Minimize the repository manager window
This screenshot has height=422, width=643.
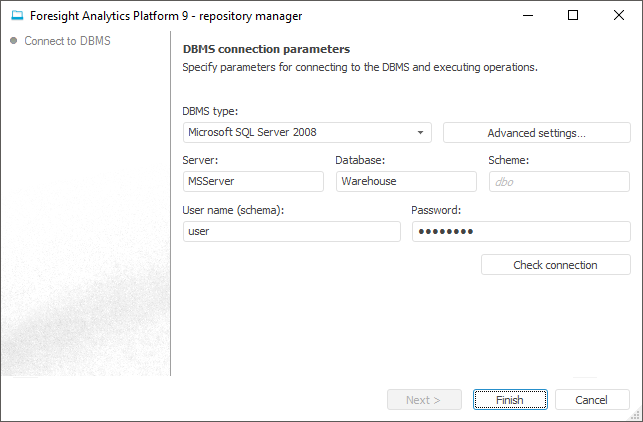pyautogui.click(x=526, y=16)
